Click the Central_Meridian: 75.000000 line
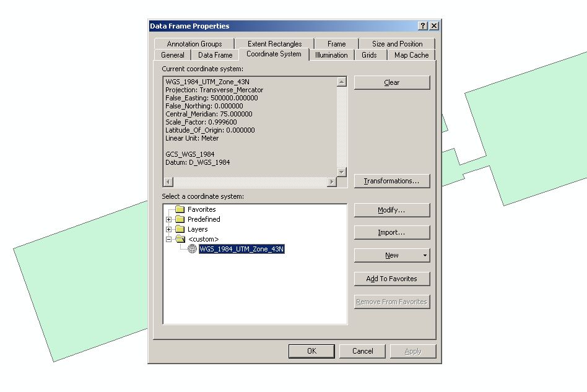587x392 pixels. [x=209, y=114]
